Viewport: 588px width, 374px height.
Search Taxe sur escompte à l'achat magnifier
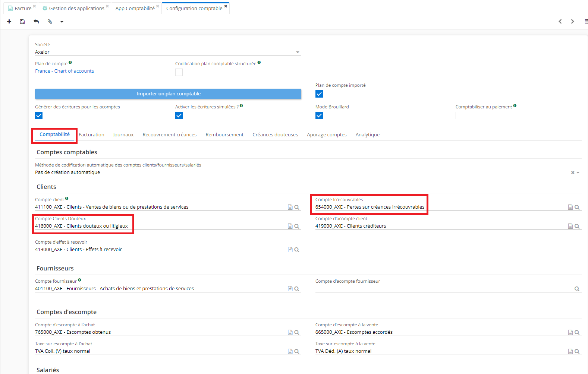tap(297, 351)
